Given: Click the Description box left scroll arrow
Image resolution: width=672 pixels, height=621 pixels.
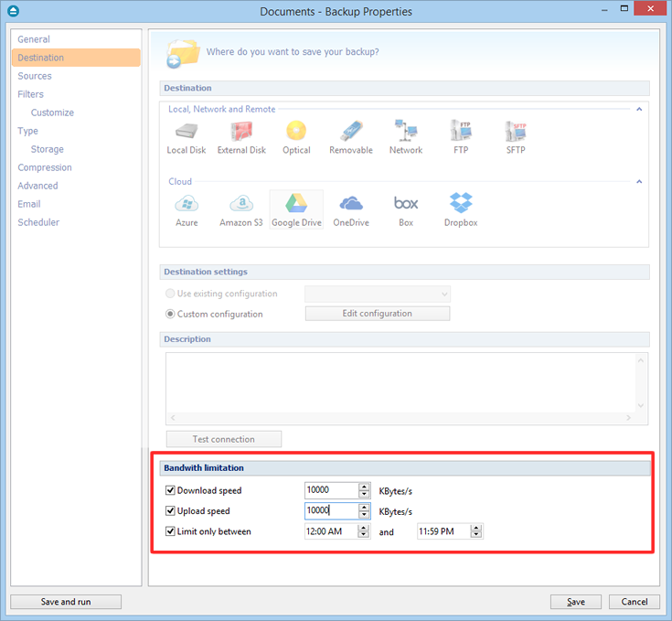Looking at the screenshot, I should click(173, 417).
